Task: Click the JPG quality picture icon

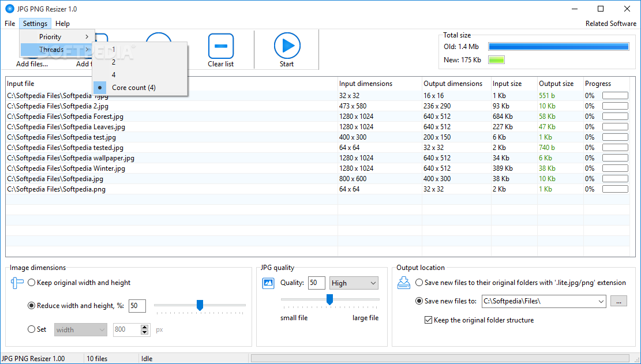Action: point(268,283)
